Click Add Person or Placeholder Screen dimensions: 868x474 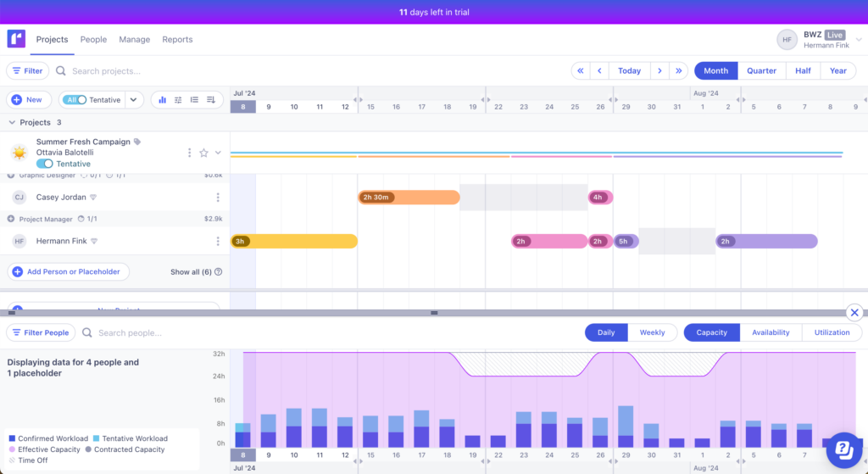[68, 271]
